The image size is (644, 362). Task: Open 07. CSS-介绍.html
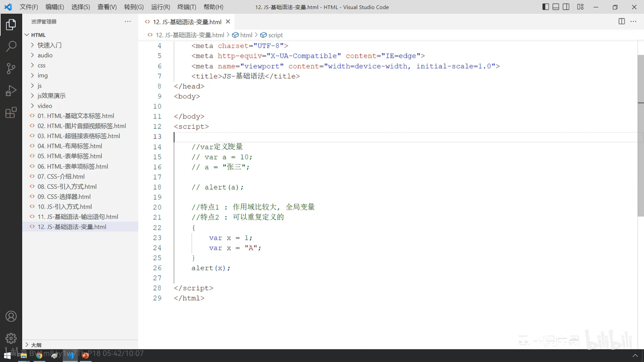[x=80, y=176]
